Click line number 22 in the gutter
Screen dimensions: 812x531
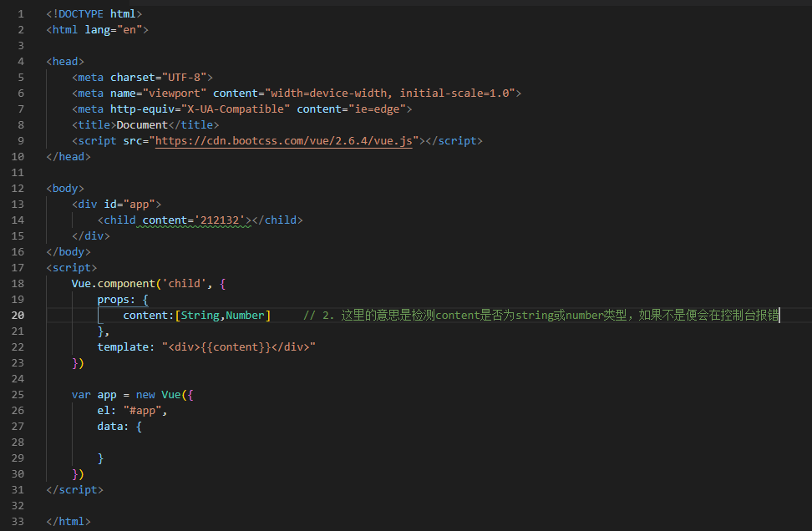tap(18, 346)
